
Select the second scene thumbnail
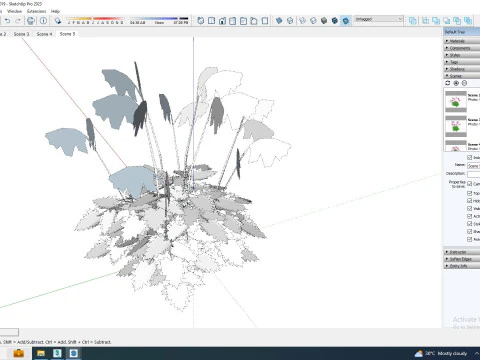click(456, 126)
